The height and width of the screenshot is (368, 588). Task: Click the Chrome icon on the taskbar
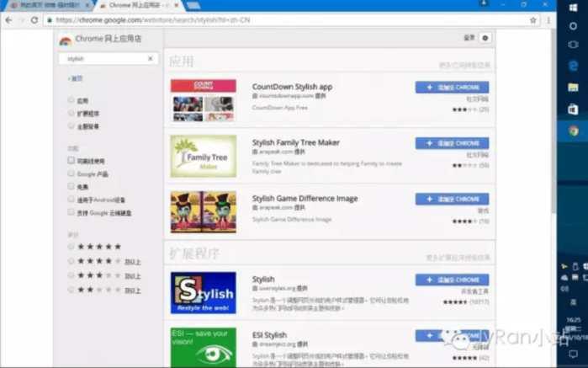pos(573,131)
